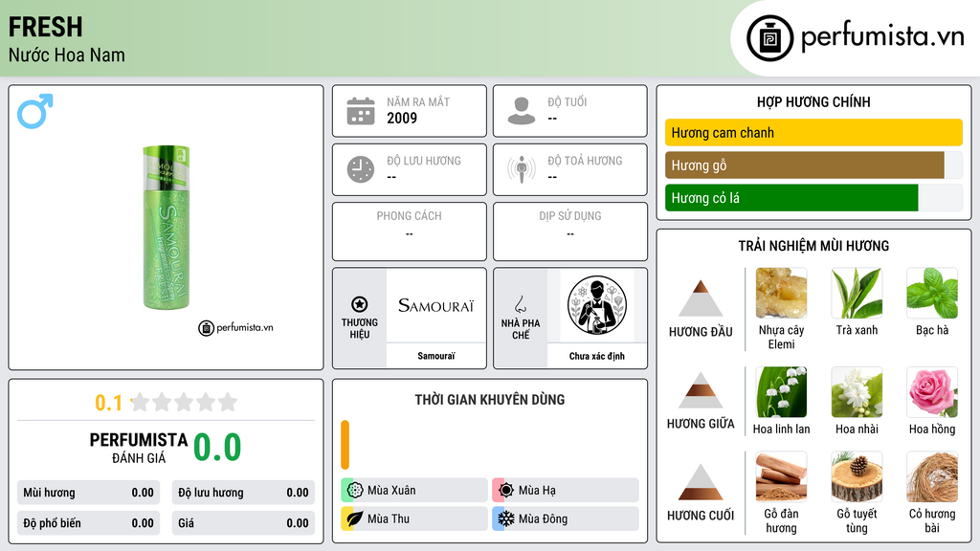Click the Mùa Xuân season button
This screenshot has width=980, height=551.
(x=414, y=491)
